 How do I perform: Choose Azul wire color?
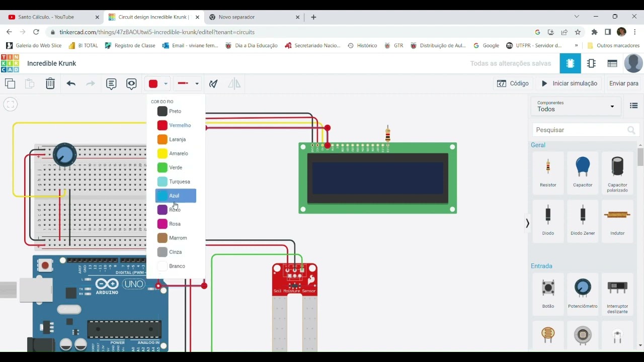pyautogui.click(x=176, y=196)
